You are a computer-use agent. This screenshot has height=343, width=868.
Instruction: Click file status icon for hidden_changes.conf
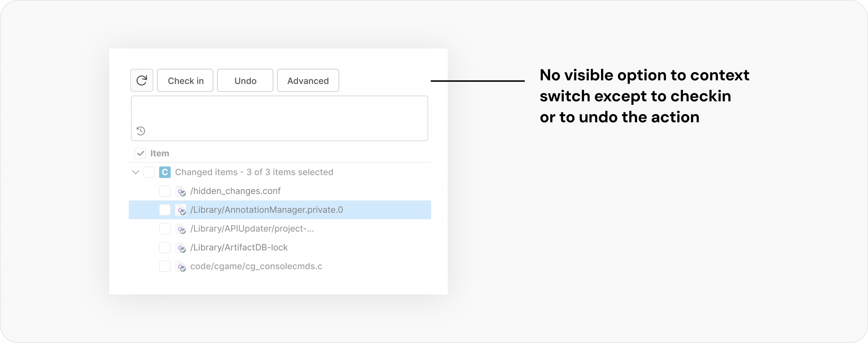coord(181,191)
